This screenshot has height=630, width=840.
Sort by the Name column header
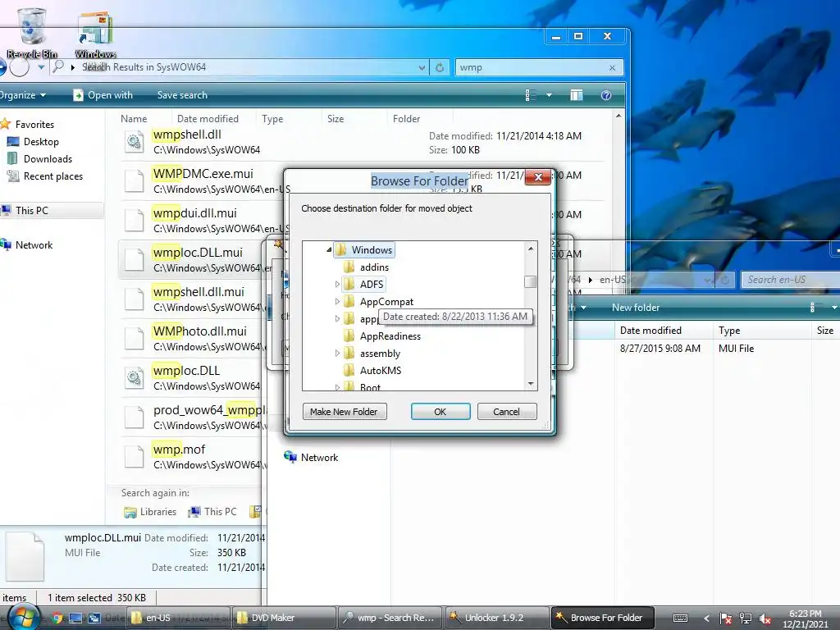tap(134, 118)
